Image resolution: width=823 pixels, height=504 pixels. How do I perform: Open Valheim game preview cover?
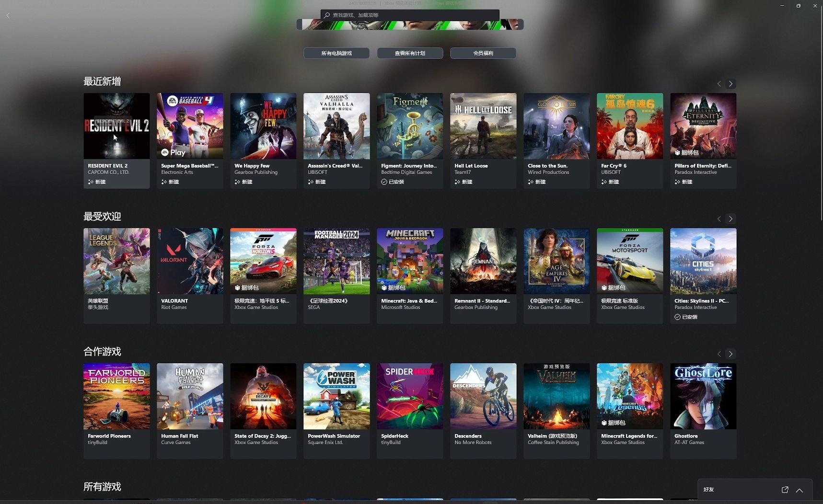pyautogui.click(x=556, y=396)
